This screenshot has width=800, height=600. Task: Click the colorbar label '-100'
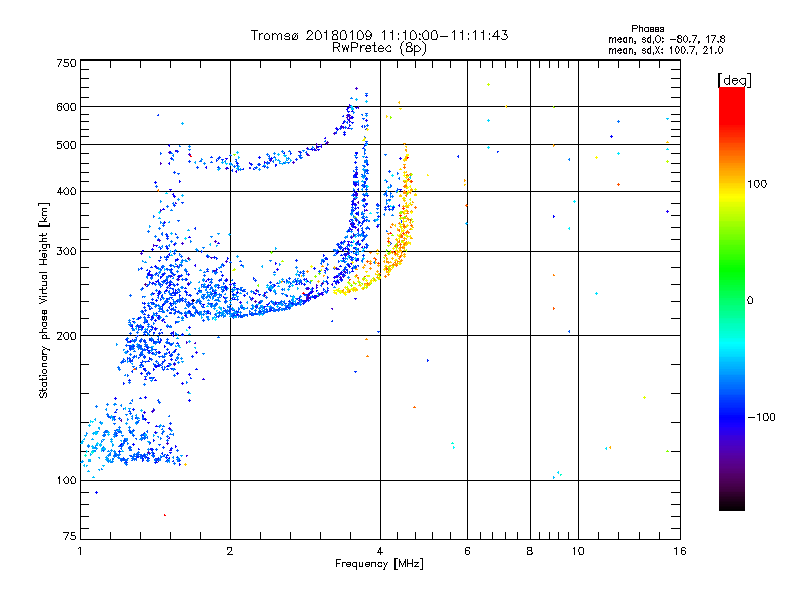tap(761, 417)
